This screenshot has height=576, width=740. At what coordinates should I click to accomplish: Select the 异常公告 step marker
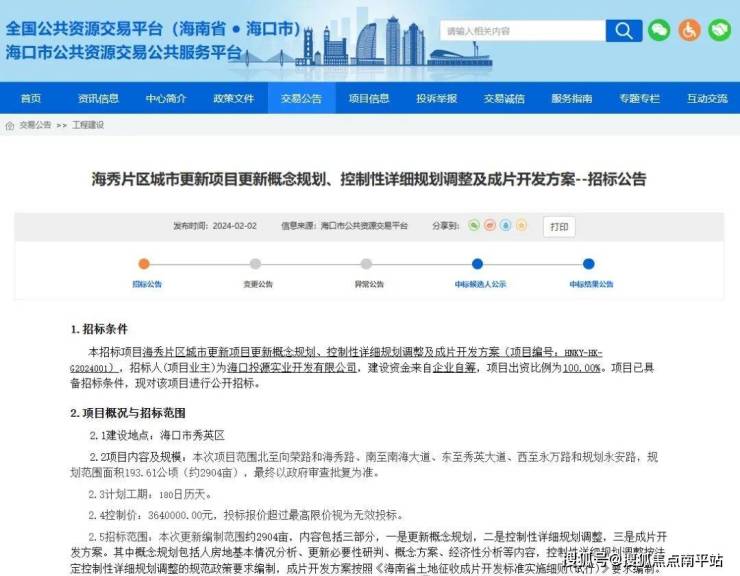tap(366, 264)
